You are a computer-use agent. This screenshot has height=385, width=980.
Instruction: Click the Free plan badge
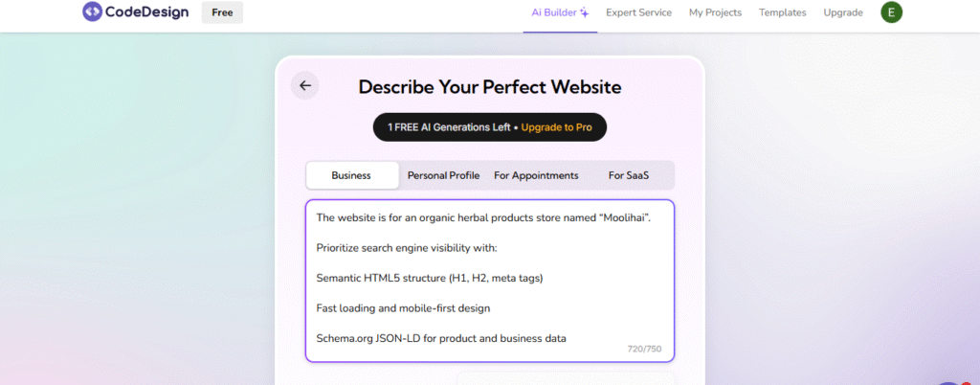pos(222,12)
